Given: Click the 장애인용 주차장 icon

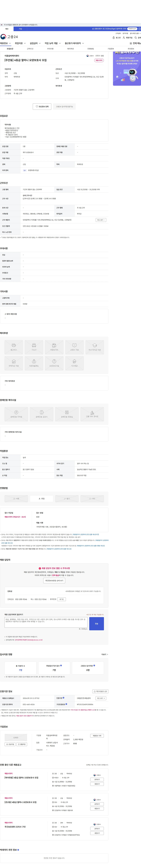Looking at the screenshot, I should pyautogui.click(x=16, y=414).
